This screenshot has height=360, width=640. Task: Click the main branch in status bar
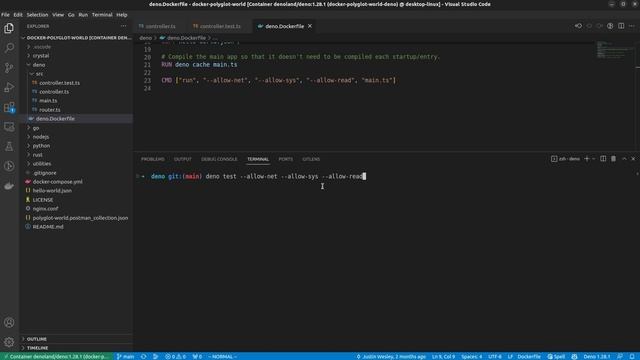click(x=125, y=356)
